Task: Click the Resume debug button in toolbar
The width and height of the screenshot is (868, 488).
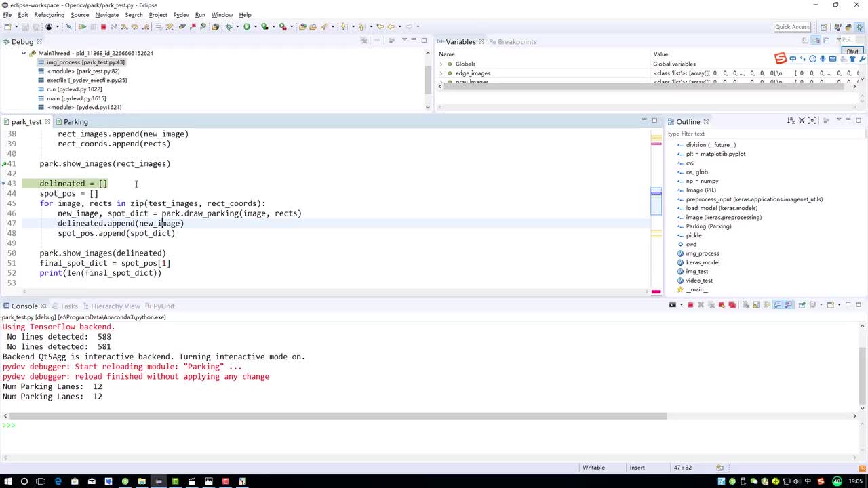Action: pos(82,27)
